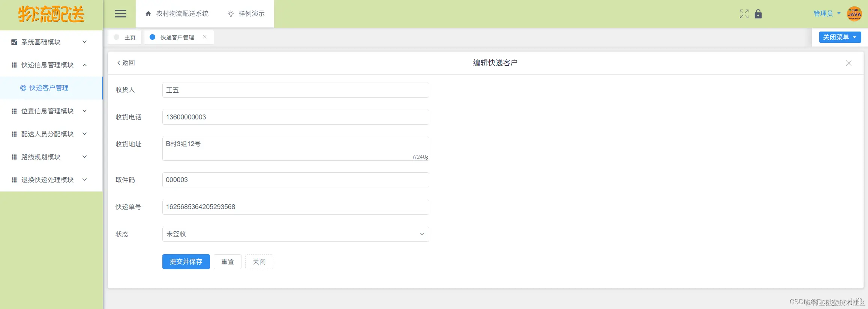Click the 编辑快递客户 panel title

pyautogui.click(x=495, y=63)
